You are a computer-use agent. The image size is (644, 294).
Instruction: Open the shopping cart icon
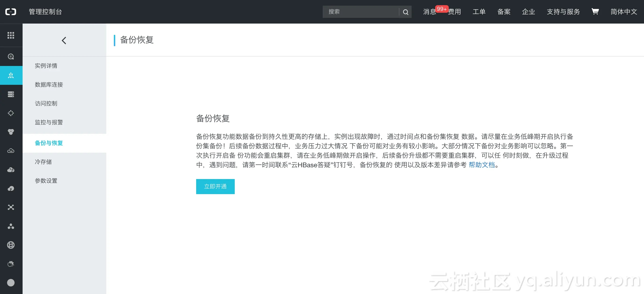click(x=595, y=12)
